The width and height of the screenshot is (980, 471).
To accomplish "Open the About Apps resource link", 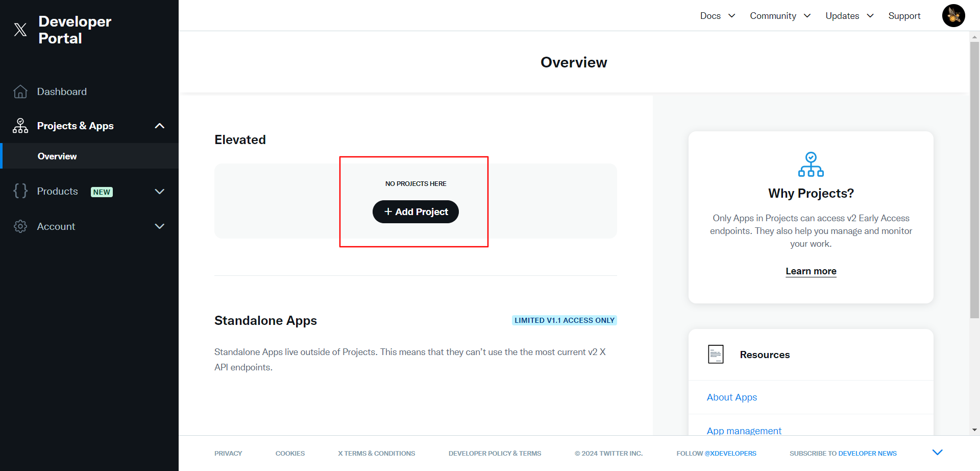I will (731, 397).
